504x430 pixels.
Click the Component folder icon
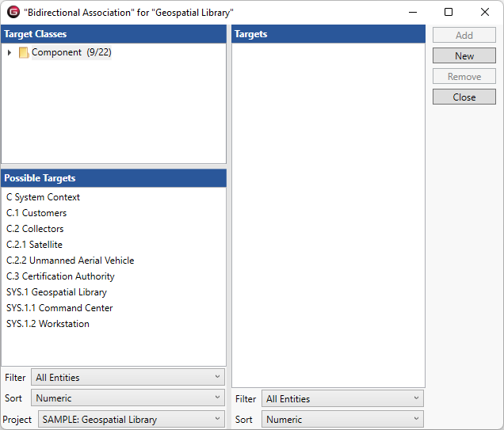tap(24, 53)
